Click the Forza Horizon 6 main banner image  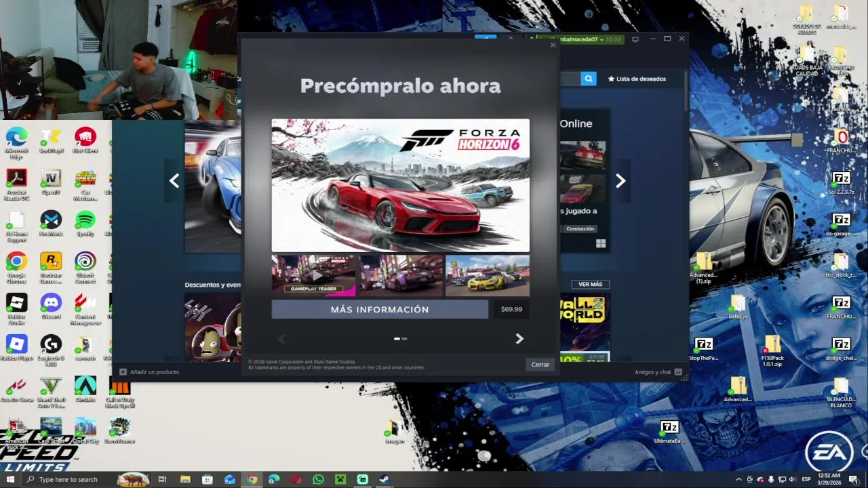tap(400, 186)
